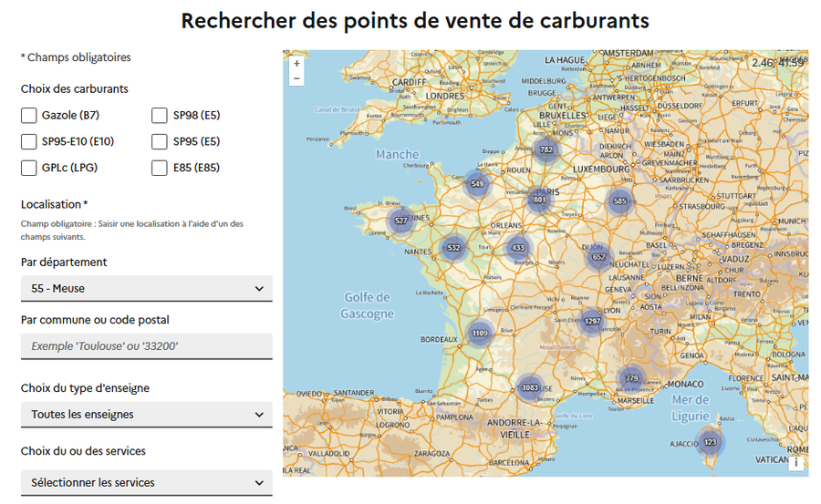Enable the SP98 (E5) checkbox
821x504 pixels.
click(x=159, y=115)
